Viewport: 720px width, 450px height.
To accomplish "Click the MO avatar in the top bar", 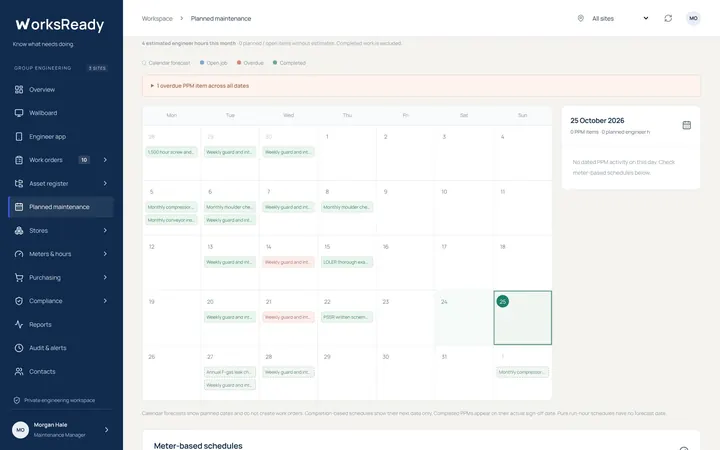I will 693,18.
